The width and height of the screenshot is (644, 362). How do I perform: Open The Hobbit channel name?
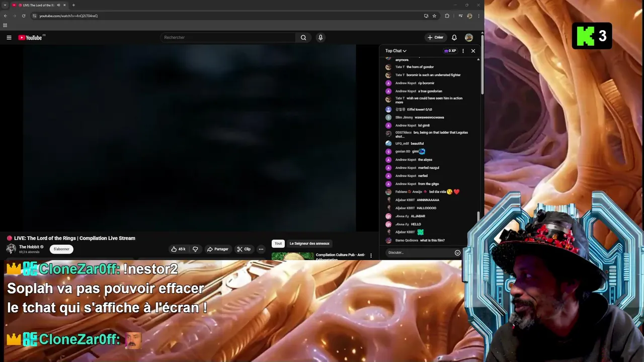[x=29, y=247]
